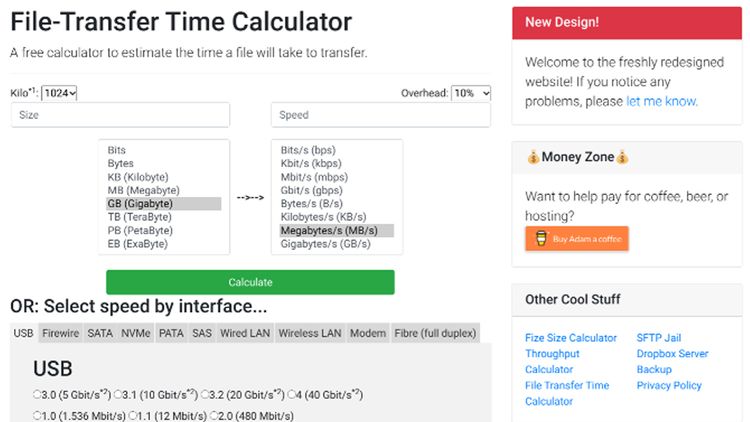Open the SFTP Jail link
The image size is (750, 422).
click(x=658, y=338)
